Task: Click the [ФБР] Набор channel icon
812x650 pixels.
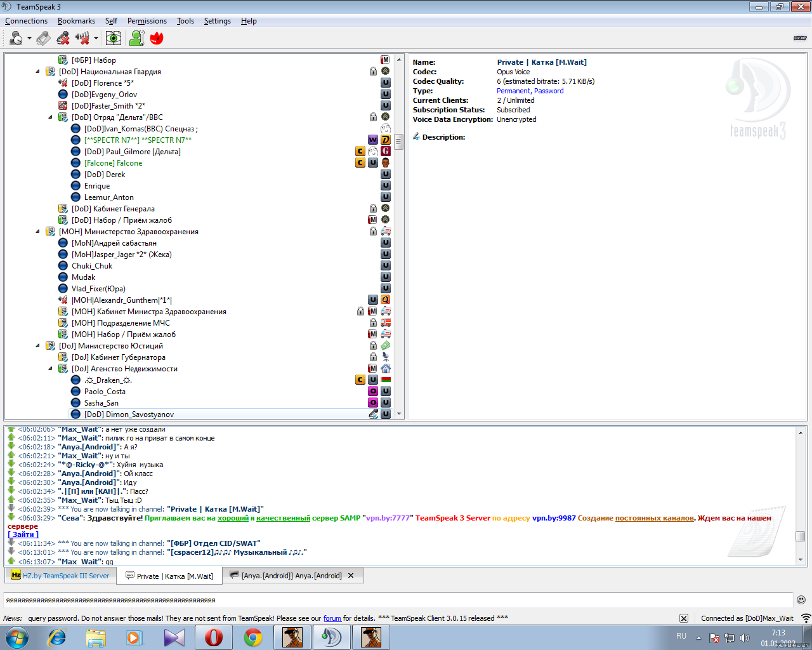Action: pyautogui.click(x=63, y=60)
